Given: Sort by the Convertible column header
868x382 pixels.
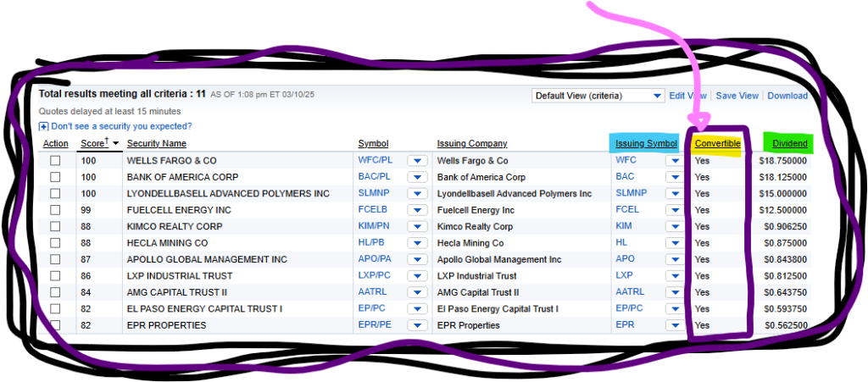Looking at the screenshot, I should pos(718,144).
